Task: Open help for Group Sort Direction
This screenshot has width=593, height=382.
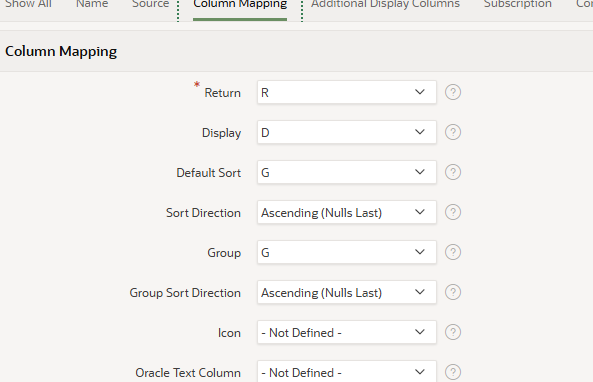Action: click(x=453, y=292)
